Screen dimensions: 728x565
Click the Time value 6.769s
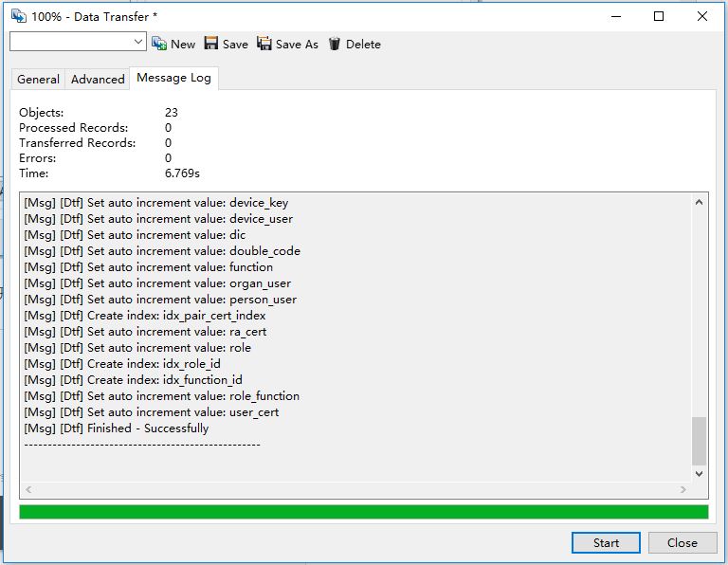182,173
